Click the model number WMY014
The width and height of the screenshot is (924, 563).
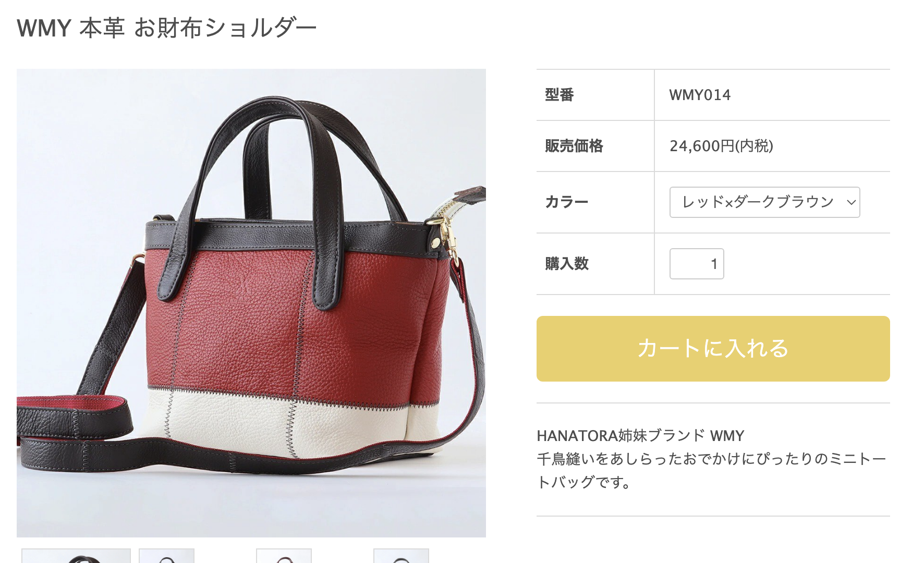700,95
